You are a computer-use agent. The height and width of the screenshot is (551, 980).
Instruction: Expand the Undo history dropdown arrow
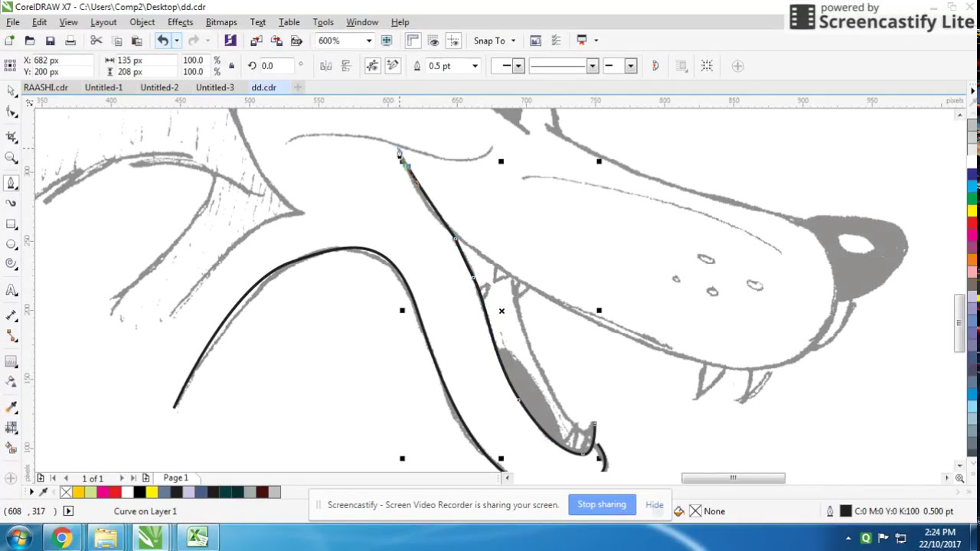(177, 41)
